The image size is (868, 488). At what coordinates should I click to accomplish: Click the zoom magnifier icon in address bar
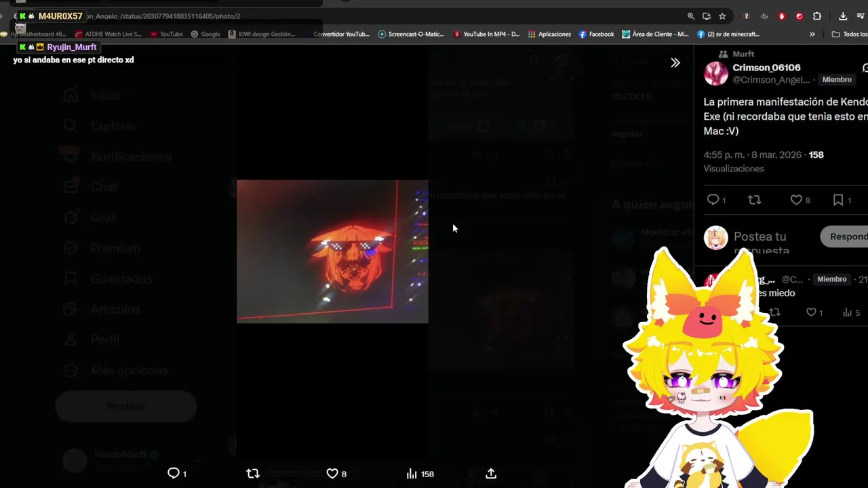[x=690, y=16]
